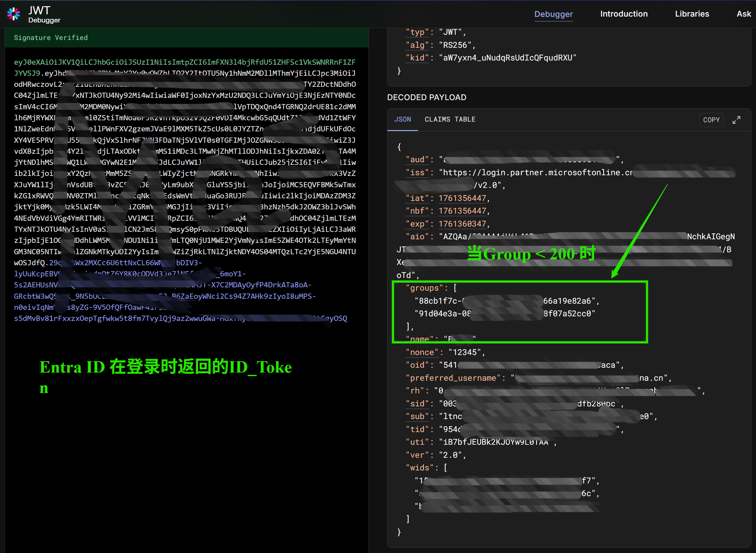The image size is (756, 553).
Task: Click the exp value 1761360347
Action: tap(462, 224)
